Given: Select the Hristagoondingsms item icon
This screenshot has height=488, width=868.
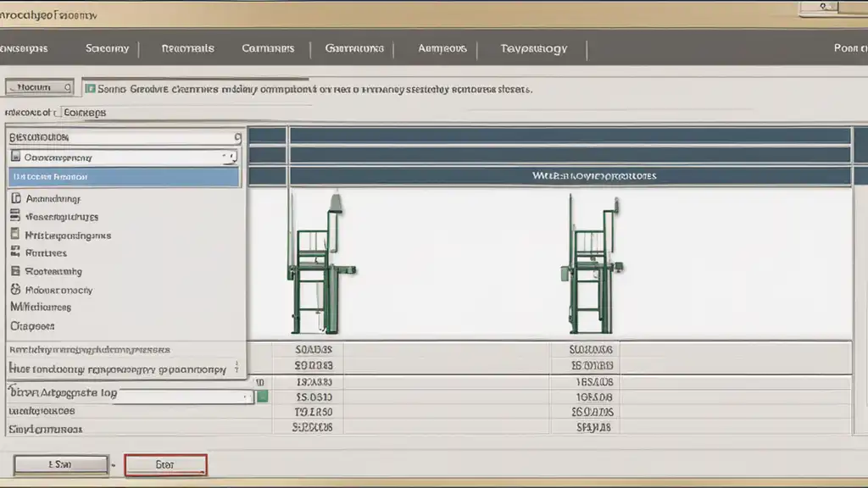Looking at the screenshot, I should pyautogui.click(x=15, y=235).
